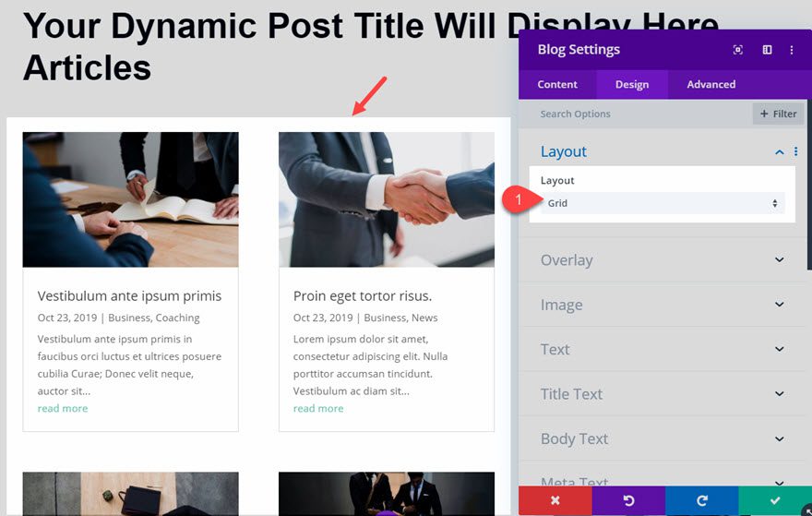Switch to Content tab

(557, 84)
